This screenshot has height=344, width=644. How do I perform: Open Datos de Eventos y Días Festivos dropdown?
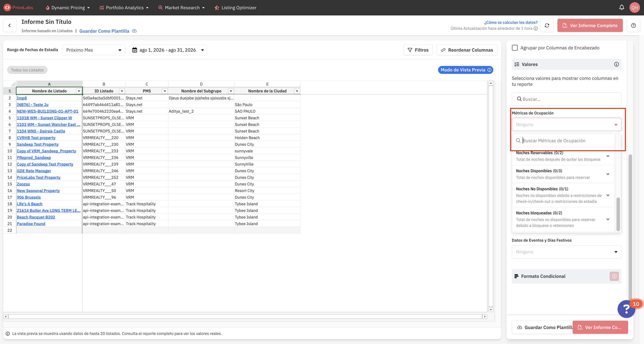pos(566,252)
